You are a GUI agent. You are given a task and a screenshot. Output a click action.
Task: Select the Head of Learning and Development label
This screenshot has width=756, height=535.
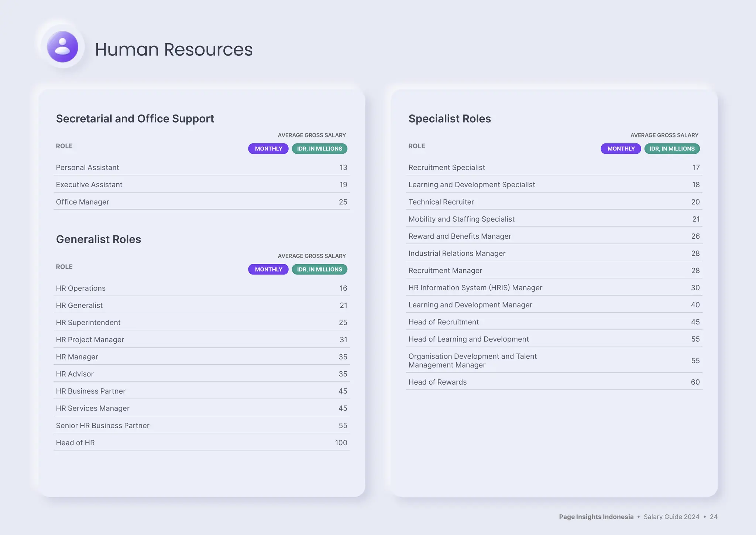tap(468, 339)
